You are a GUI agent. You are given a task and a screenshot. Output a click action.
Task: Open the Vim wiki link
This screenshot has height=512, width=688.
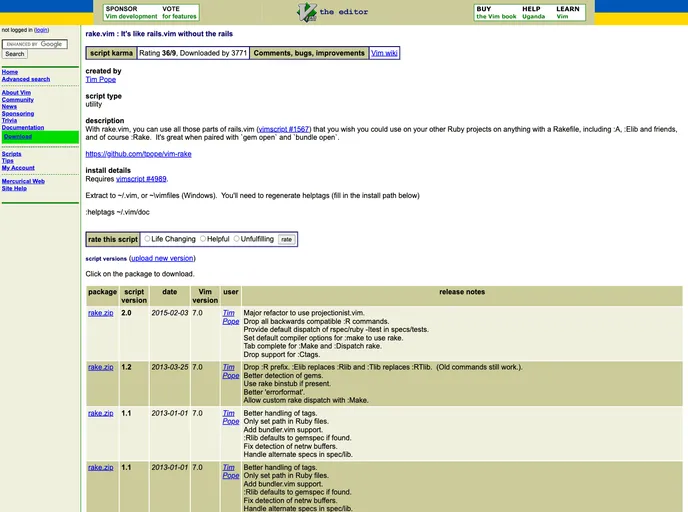click(384, 53)
